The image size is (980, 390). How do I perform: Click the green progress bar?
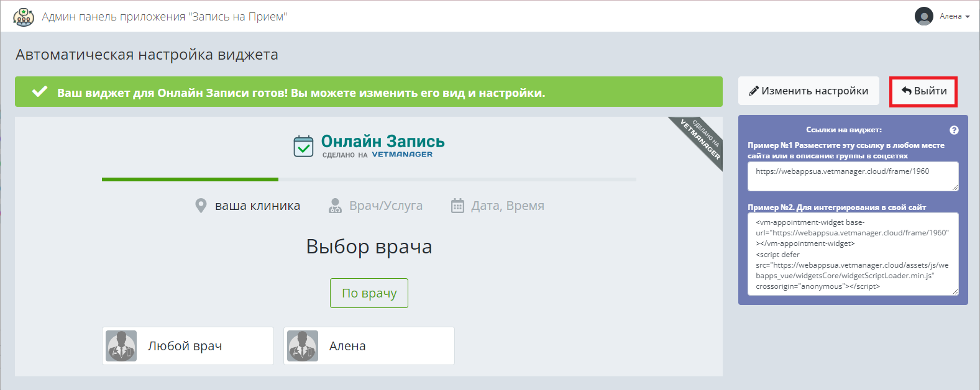[x=190, y=179]
